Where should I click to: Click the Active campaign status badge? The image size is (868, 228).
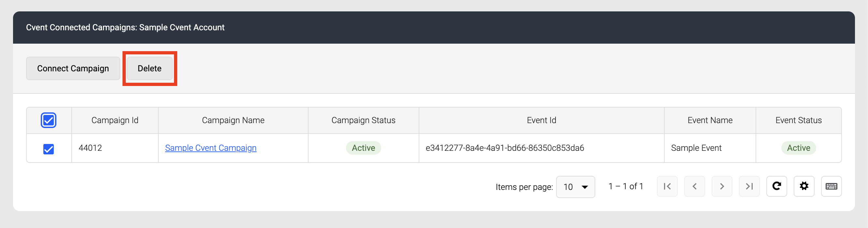pos(363,148)
